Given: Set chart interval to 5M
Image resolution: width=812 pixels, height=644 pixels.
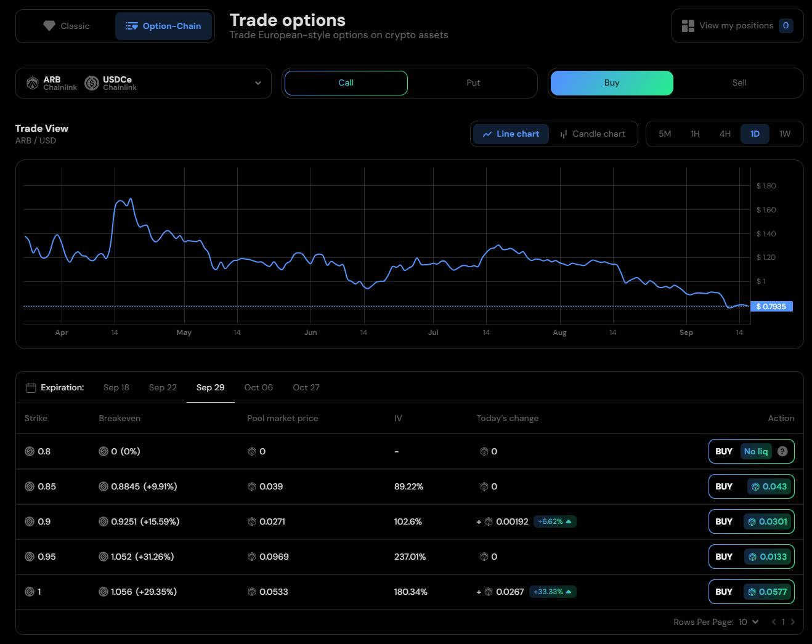Looking at the screenshot, I should (665, 134).
